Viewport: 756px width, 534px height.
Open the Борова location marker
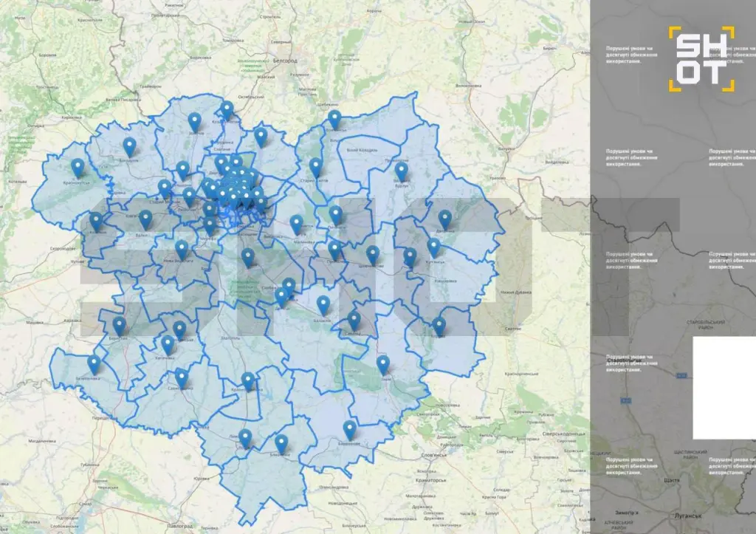(439, 326)
